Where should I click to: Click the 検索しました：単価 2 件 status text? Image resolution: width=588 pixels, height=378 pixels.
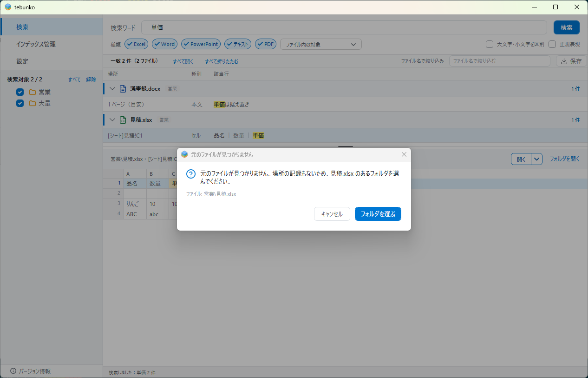132,372
